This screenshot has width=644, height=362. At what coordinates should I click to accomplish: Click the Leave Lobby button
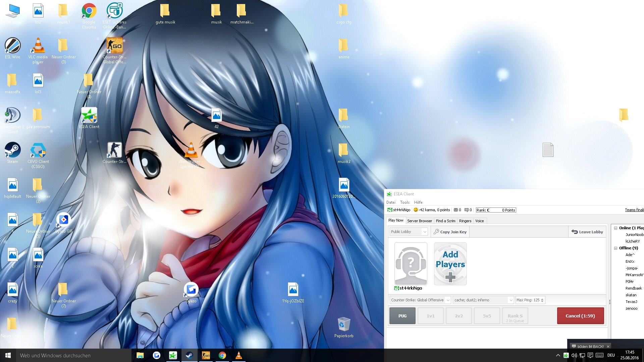[587, 232]
